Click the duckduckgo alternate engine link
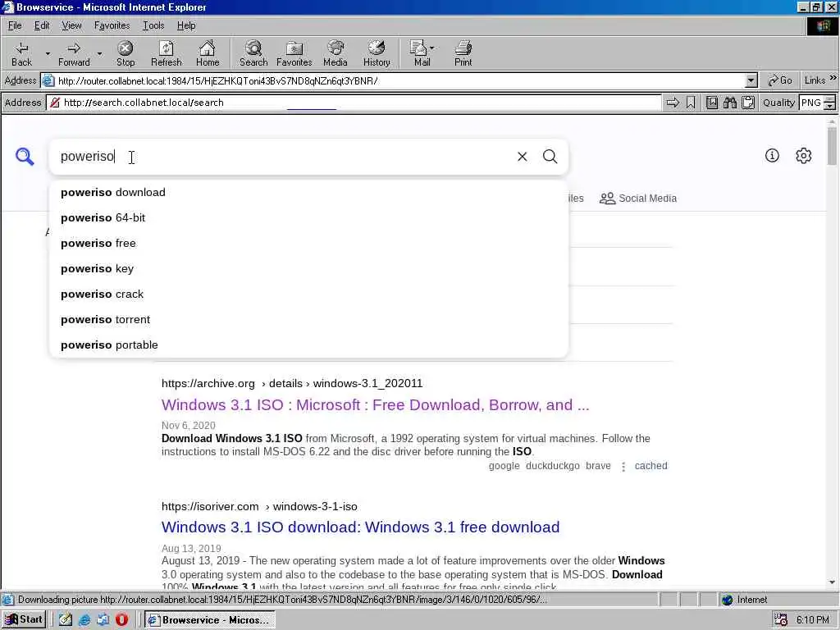 tap(552, 466)
